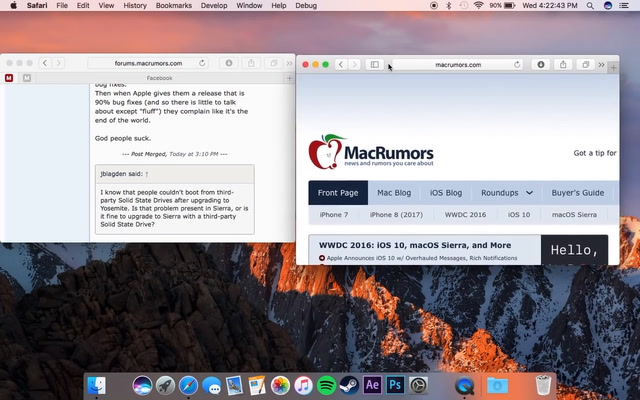Image resolution: width=640 pixels, height=400 pixels.
Task: Open the Debug menu
Action: pos(306,5)
